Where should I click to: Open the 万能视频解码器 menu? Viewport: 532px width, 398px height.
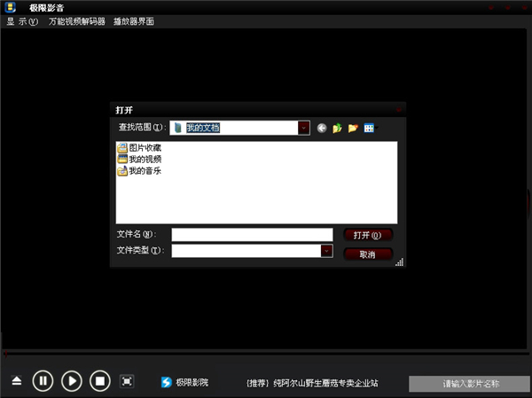(x=76, y=21)
